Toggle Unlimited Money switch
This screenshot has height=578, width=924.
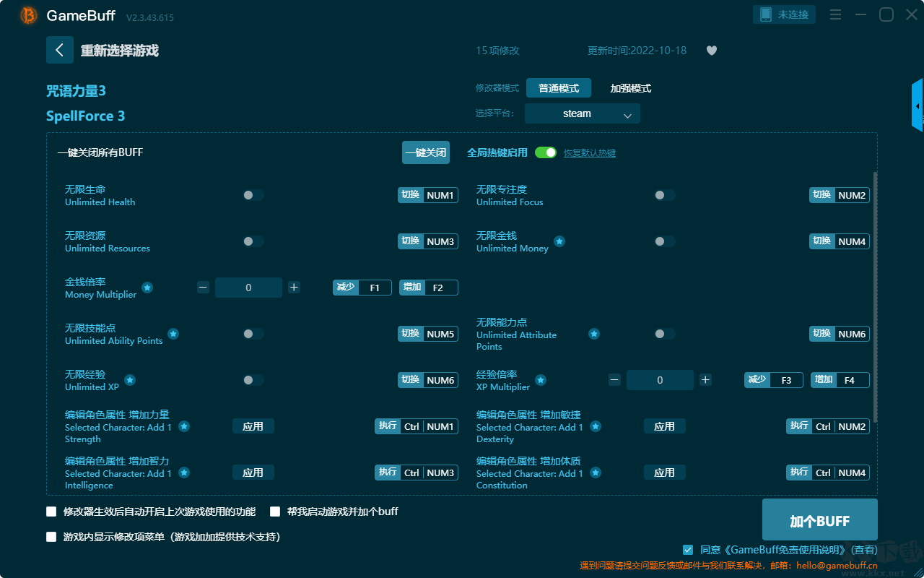(665, 241)
